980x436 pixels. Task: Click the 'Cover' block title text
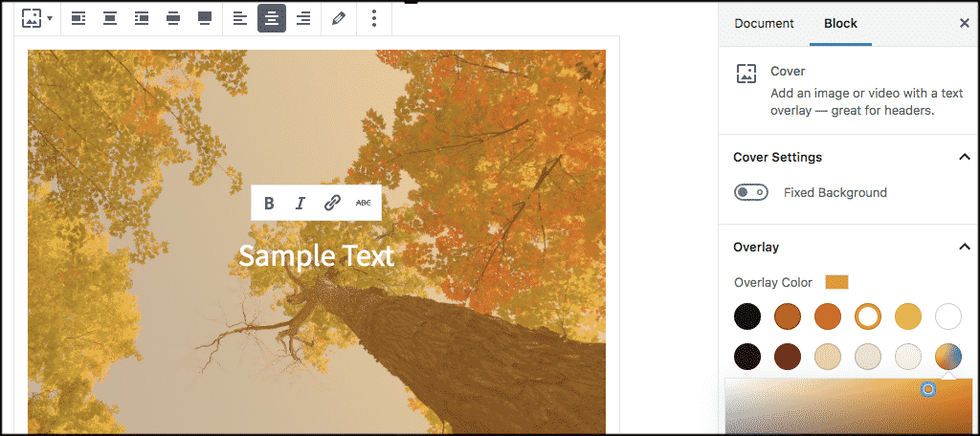[788, 71]
